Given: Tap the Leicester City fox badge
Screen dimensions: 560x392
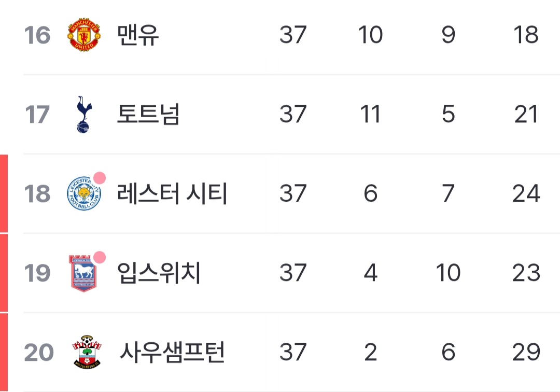Looking at the screenshot, I should click(84, 193).
